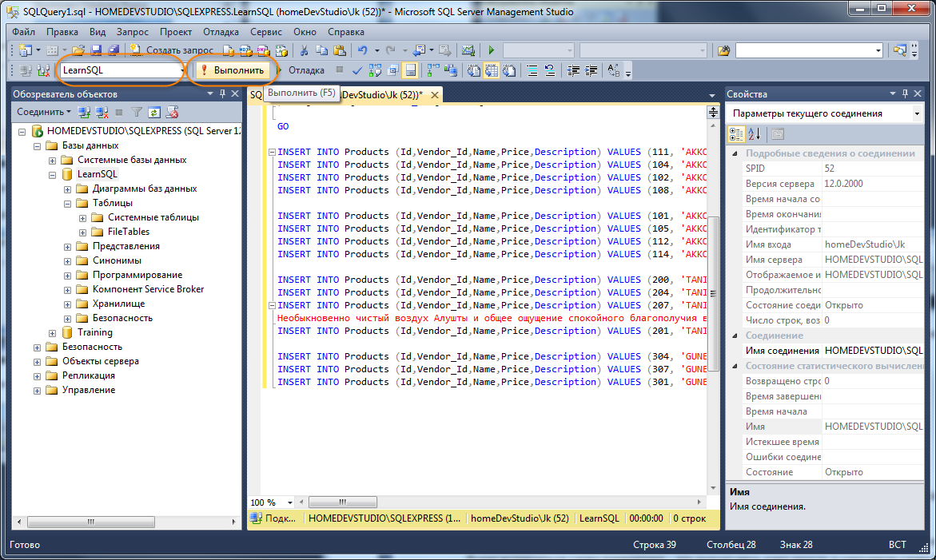Click the Display Estimated Execution Plan icon
This screenshot has height=560, width=936.
375,70
